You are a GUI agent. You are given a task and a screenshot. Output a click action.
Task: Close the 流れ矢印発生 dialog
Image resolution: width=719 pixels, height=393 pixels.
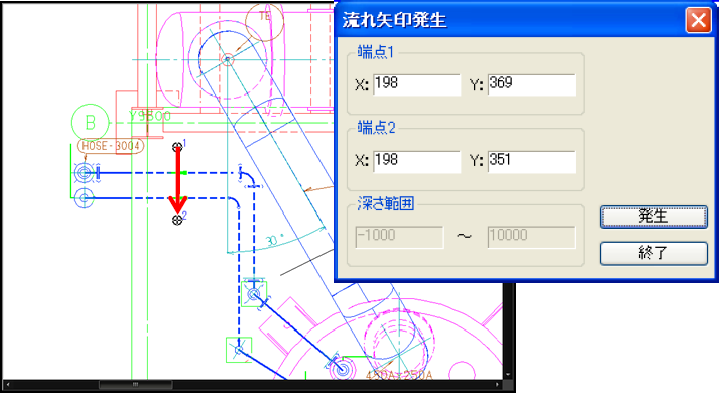click(x=698, y=20)
